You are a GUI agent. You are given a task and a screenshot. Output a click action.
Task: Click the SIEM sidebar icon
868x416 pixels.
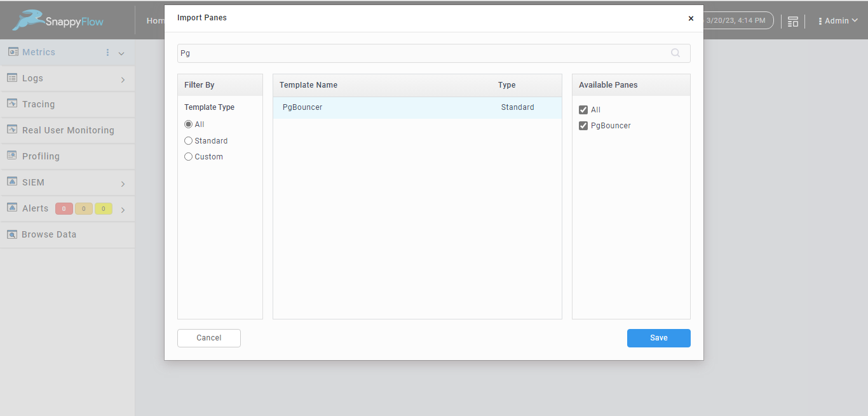[x=11, y=182]
